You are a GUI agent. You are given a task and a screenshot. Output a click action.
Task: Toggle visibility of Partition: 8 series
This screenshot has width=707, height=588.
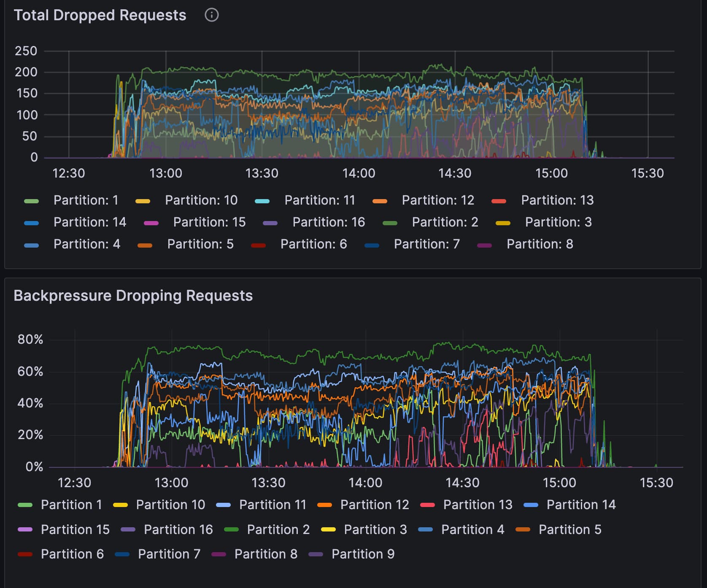click(539, 244)
